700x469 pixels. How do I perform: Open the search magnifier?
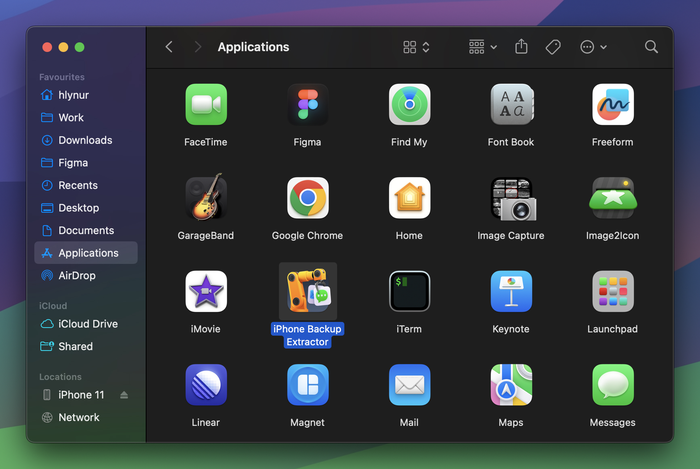tap(651, 47)
